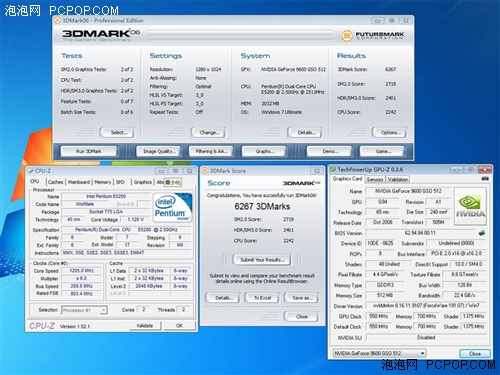Click the BIOS save chip icon

coord(481,232)
